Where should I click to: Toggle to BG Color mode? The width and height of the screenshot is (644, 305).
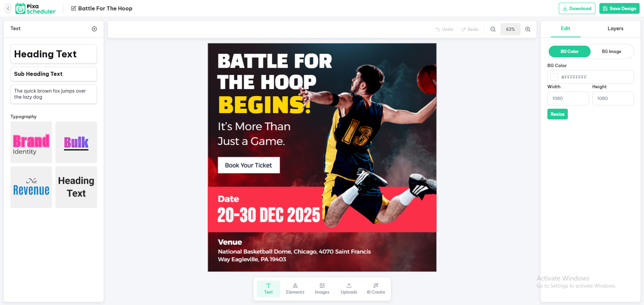(569, 52)
